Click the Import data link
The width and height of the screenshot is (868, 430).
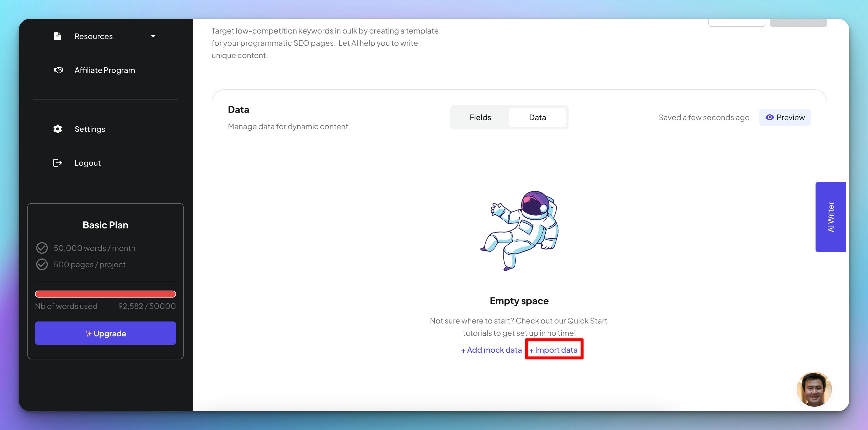554,350
